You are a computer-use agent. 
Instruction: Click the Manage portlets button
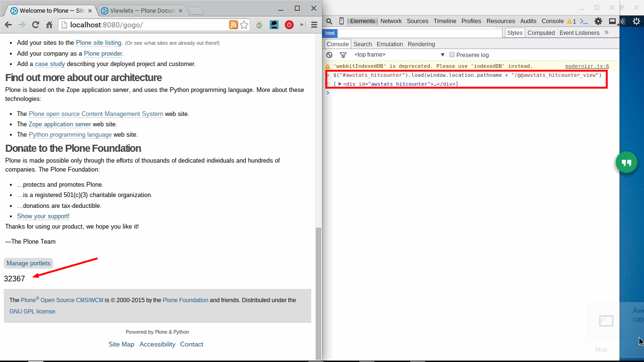28,263
